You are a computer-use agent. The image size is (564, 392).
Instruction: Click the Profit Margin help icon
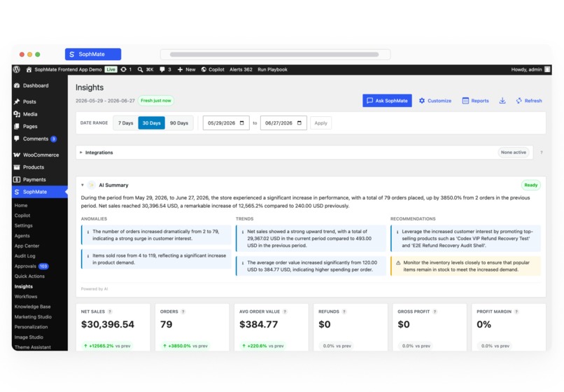[x=516, y=311]
